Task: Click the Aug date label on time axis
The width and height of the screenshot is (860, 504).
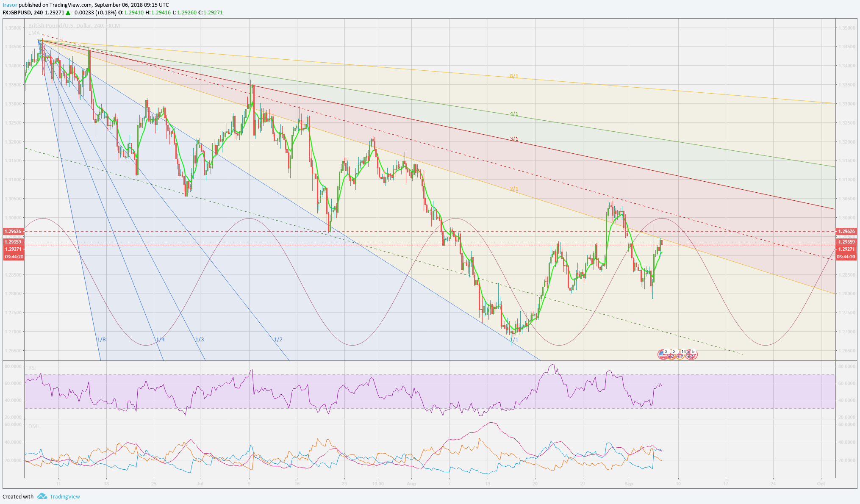Action: click(x=411, y=484)
